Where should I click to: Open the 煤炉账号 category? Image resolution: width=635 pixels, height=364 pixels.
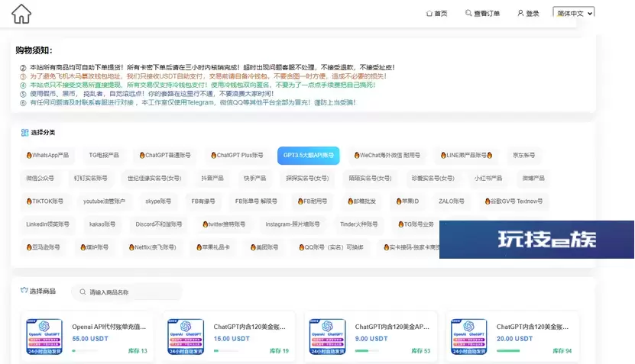tap(94, 247)
